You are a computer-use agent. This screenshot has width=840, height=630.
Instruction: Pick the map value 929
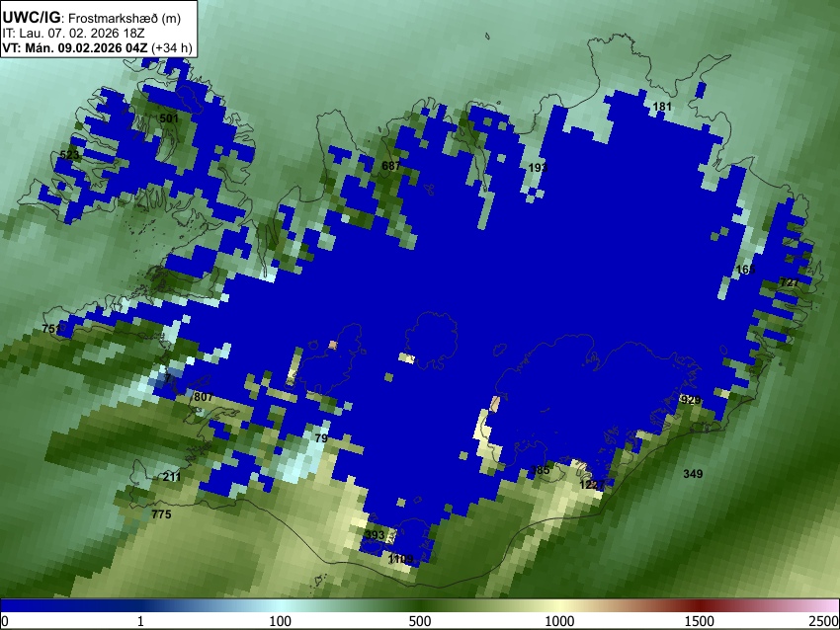691,400
